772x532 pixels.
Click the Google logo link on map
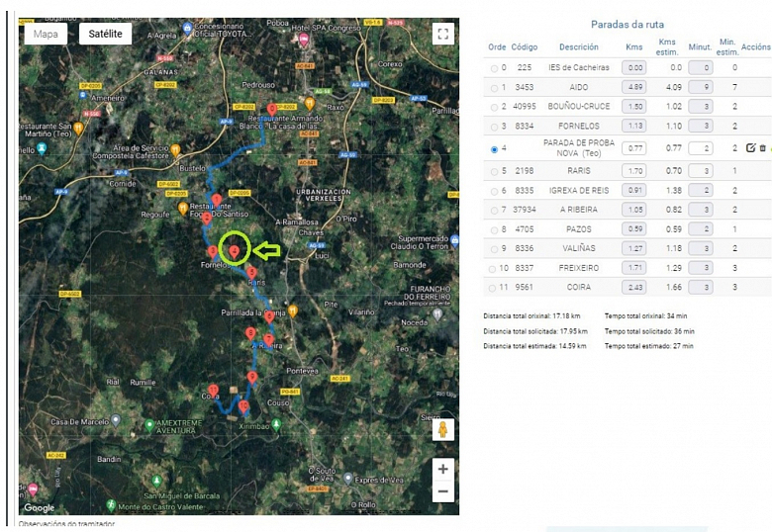[x=40, y=507]
